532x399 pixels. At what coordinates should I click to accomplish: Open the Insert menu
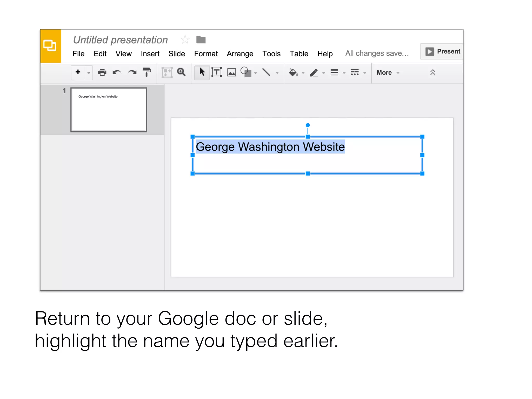coord(150,54)
